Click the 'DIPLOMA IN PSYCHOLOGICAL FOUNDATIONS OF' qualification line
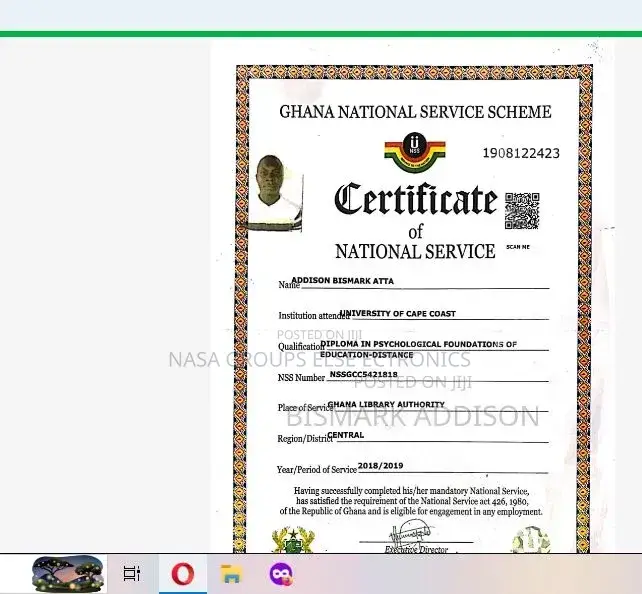The width and height of the screenshot is (642, 594). pos(418,344)
